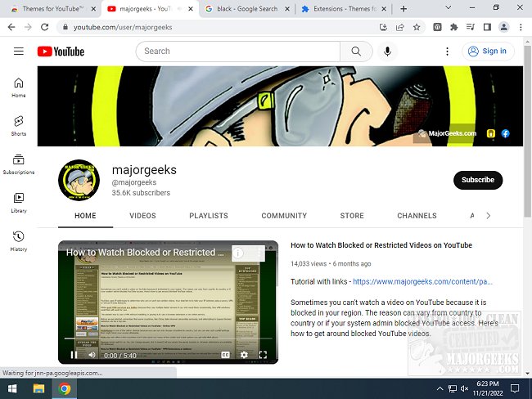The image size is (532, 399).
Task: Toggle the browser side panel
Action: point(487,27)
